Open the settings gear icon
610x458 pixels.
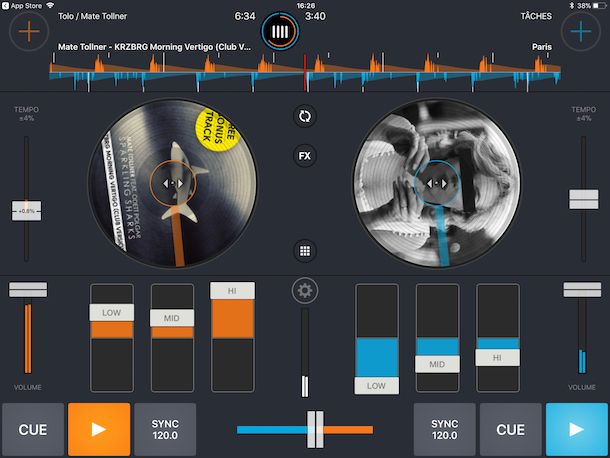coord(305,290)
